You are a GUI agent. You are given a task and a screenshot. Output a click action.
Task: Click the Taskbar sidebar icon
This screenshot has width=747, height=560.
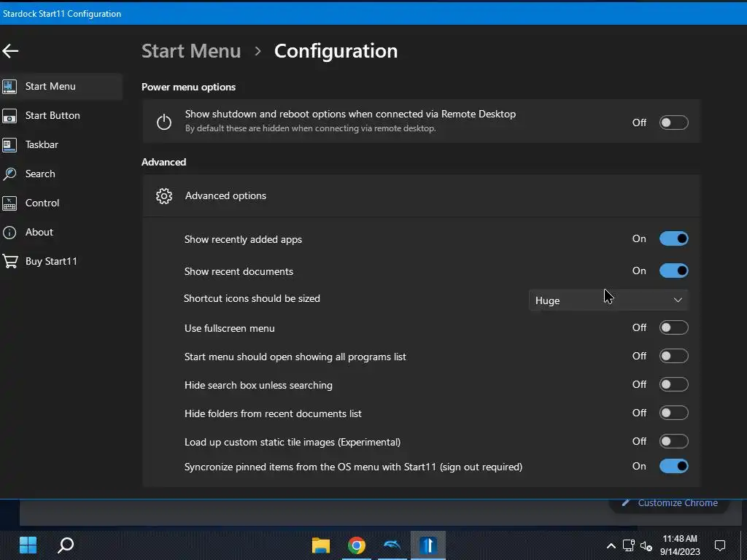[x=9, y=145]
